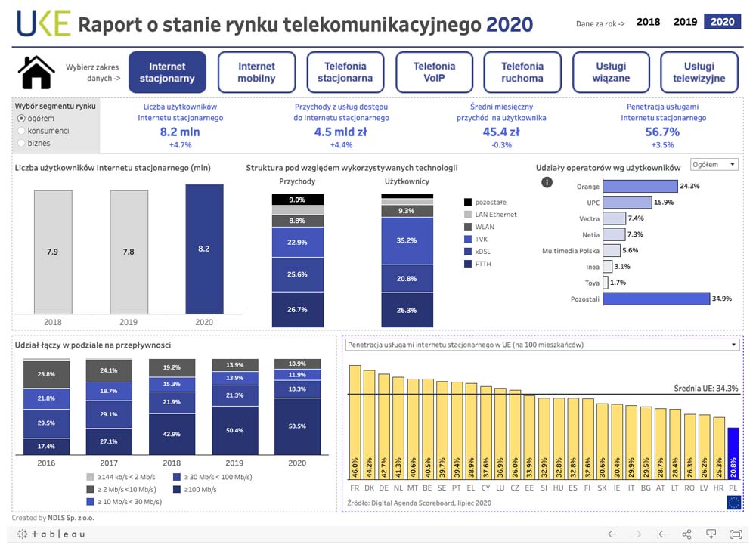Screen dimensions: 756x548
Task: Select the Pozostali operator bar 34.9%
Action: coord(656,299)
